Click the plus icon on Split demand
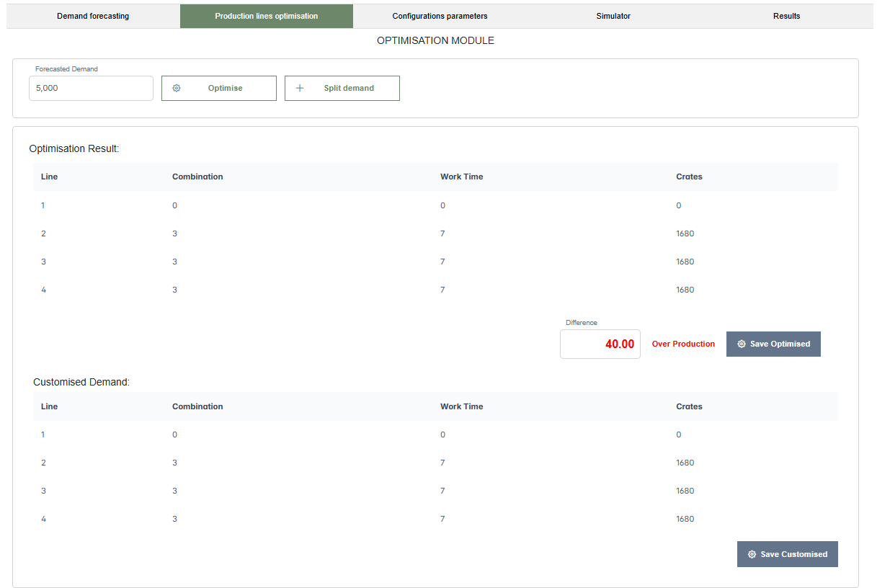 pyautogui.click(x=300, y=88)
